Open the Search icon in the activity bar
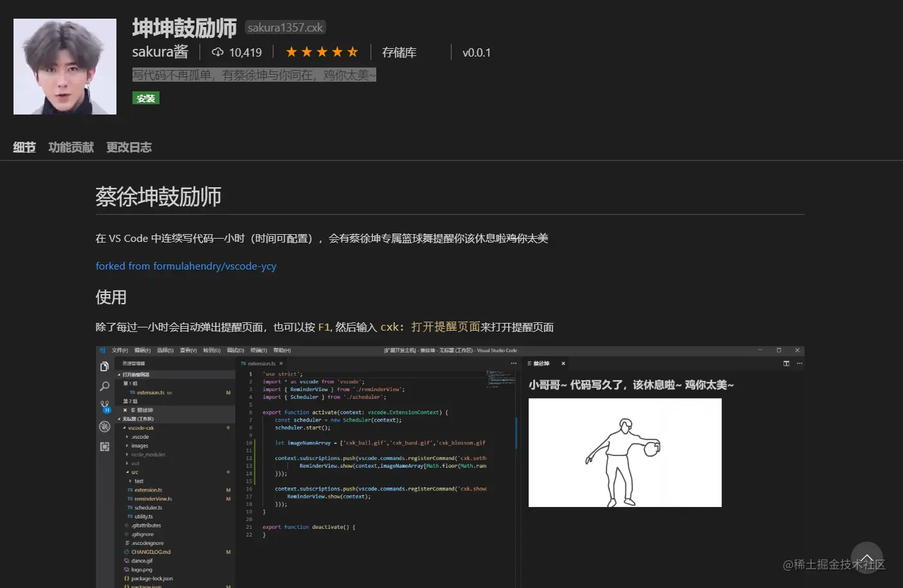Screen dimensions: 903x588 click(x=104, y=387)
